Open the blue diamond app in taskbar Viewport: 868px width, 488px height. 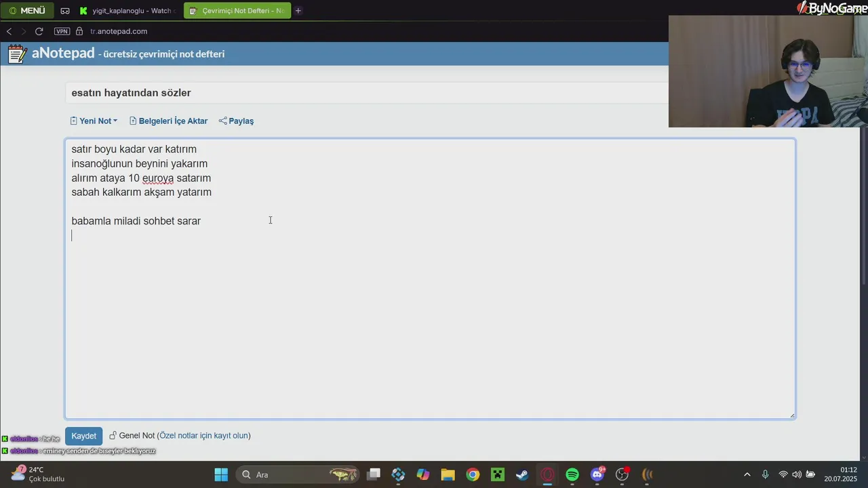(398, 474)
